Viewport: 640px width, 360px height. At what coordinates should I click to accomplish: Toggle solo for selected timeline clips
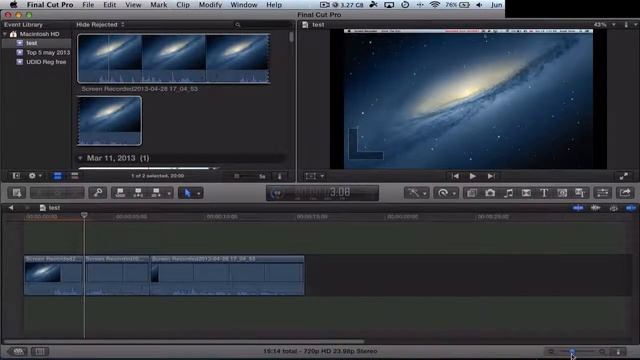[613, 208]
